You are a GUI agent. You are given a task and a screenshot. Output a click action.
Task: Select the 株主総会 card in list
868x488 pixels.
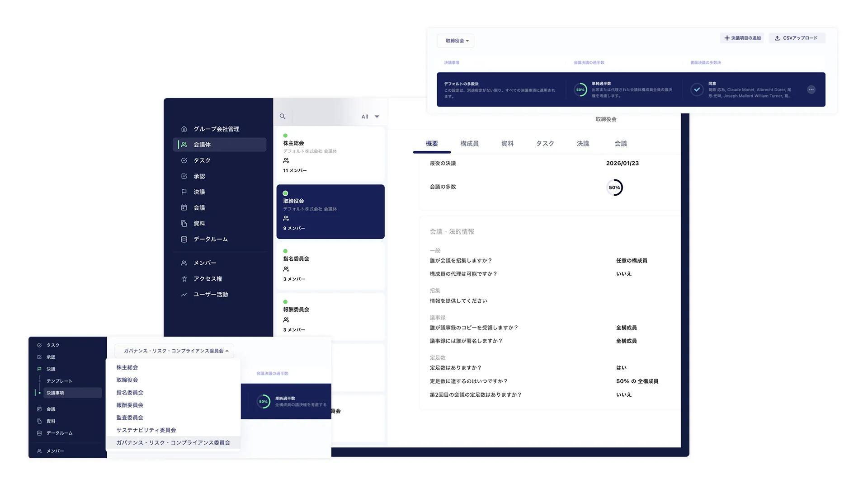pyautogui.click(x=330, y=154)
